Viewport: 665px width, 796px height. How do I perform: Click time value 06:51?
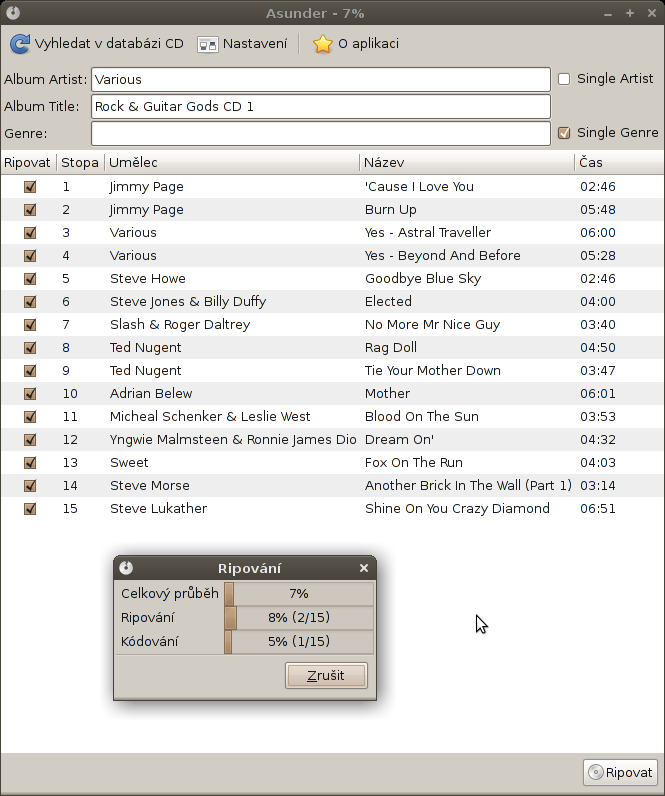(x=597, y=509)
